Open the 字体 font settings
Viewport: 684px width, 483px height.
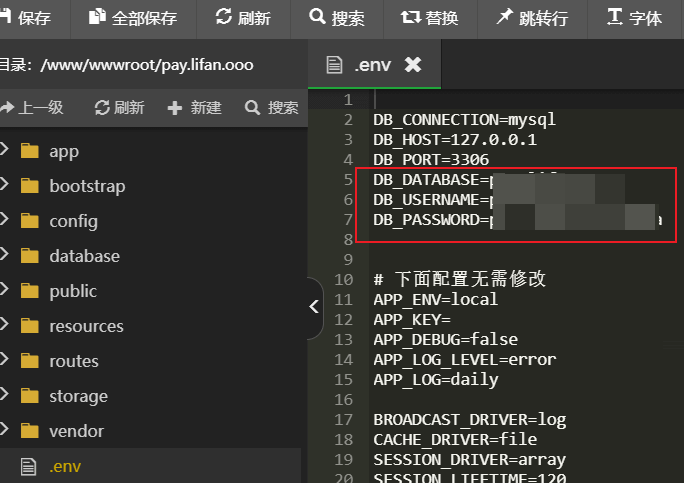pos(635,18)
